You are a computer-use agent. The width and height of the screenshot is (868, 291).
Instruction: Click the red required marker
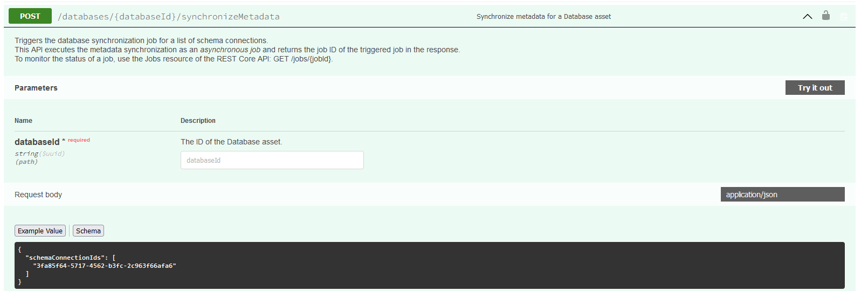[79, 140]
